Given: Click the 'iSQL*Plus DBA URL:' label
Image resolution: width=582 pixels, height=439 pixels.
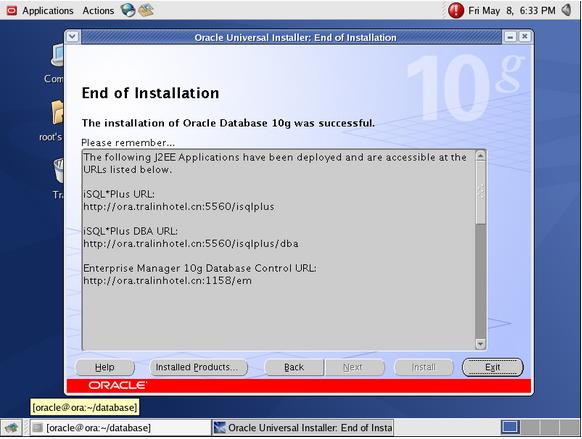Looking at the screenshot, I should [x=130, y=231].
